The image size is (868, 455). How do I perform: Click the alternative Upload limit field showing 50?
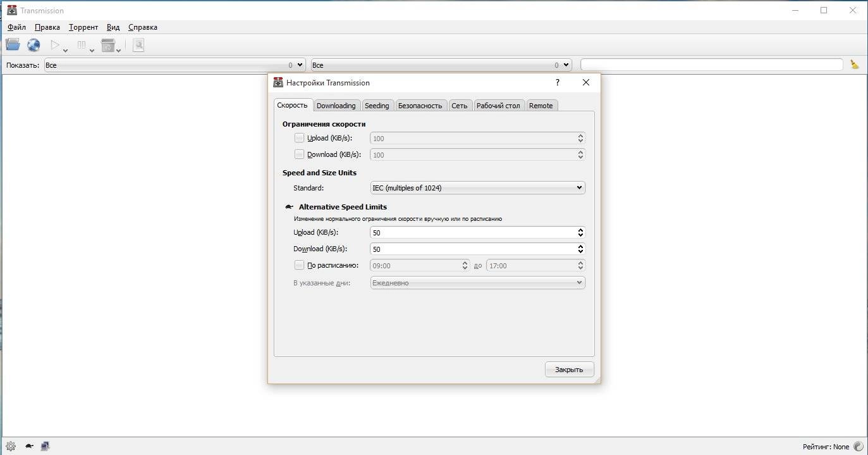[477, 233]
